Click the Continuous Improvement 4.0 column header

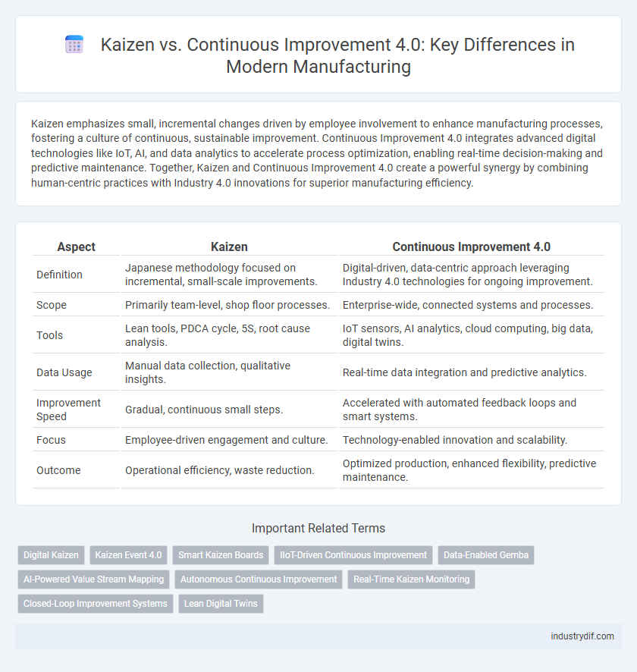(471, 247)
